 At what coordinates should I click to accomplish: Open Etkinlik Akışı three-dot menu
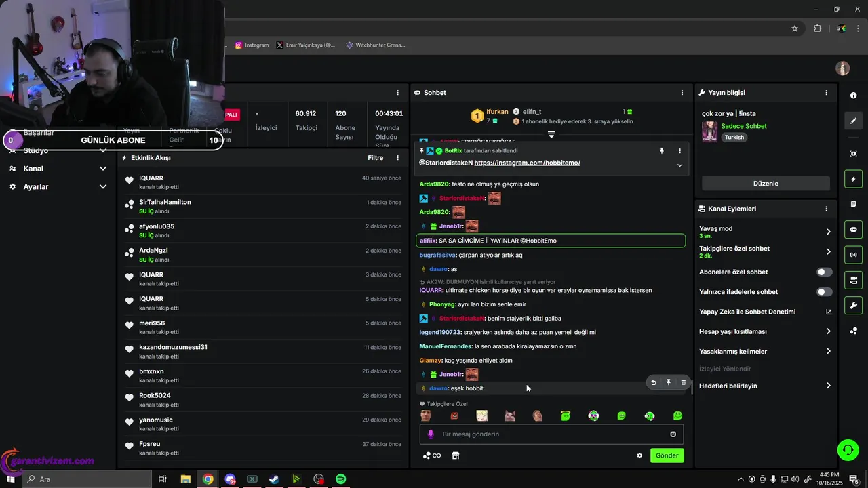pyautogui.click(x=398, y=158)
